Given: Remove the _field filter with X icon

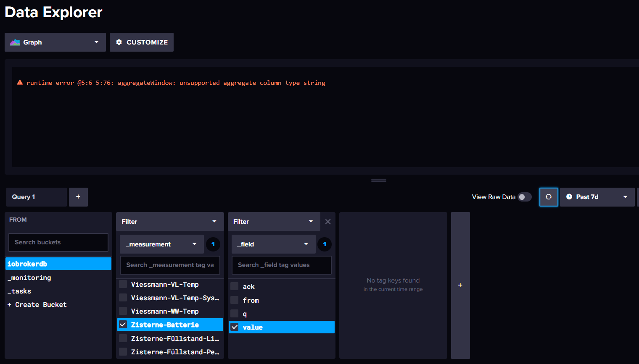Looking at the screenshot, I should point(328,222).
